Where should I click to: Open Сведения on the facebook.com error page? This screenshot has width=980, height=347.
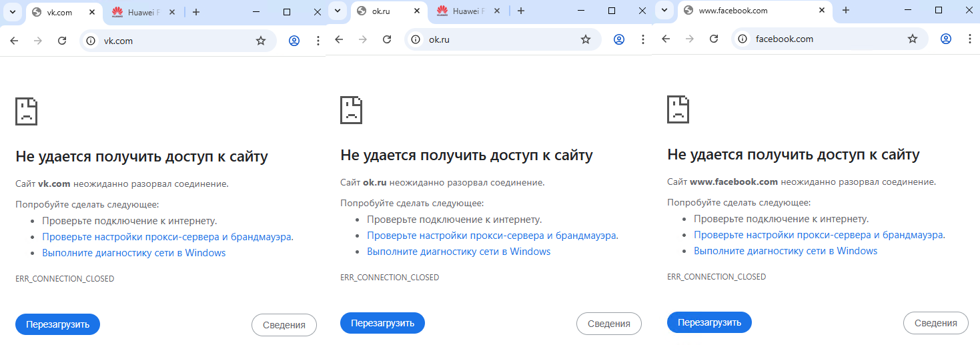(x=936, y=323)
